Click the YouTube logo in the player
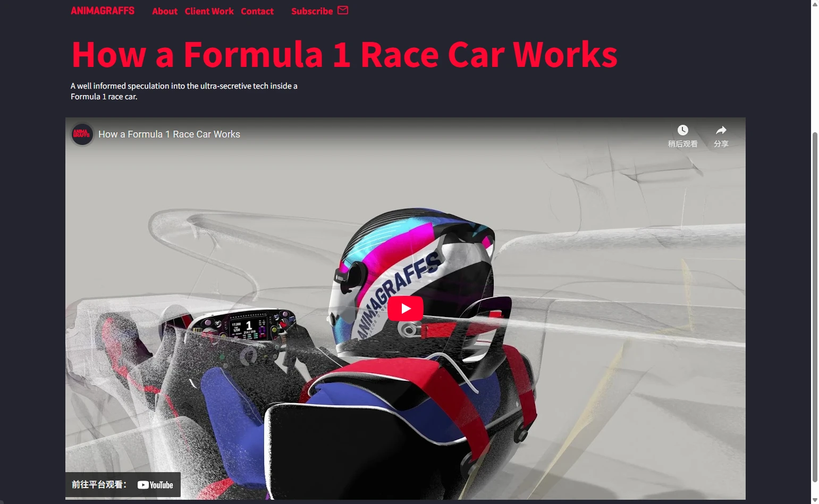Screen dimensions: 819x504 (x=155, y=485)
